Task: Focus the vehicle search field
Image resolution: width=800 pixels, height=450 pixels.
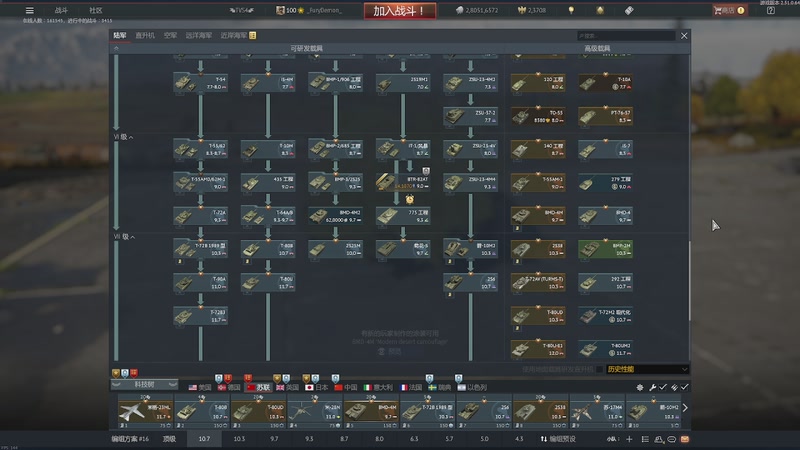Action: 626,36
